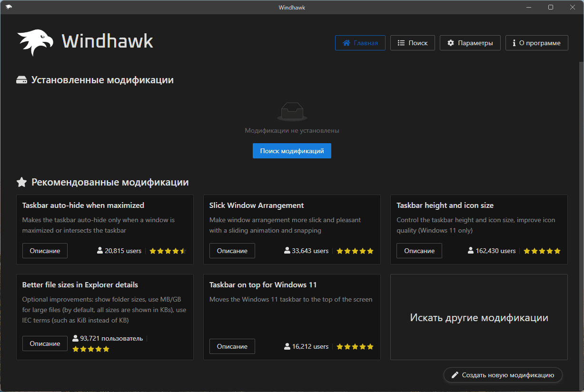Screen dimensions: 584x392
Task: Maximize the Windhawk window
Action: tap(551, 7)
